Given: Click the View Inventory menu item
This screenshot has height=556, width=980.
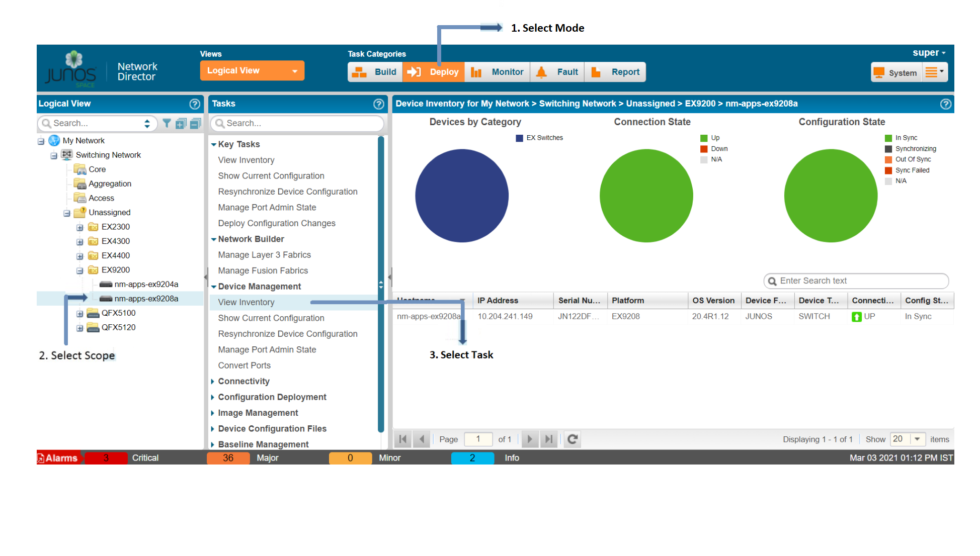Looking at the screenshot, I should [246, 302].
